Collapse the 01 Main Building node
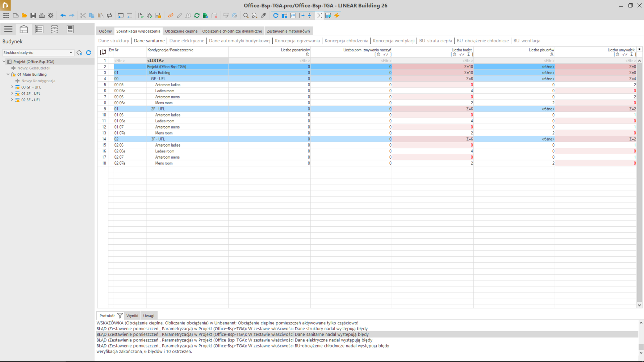Screen dimensions: 644x362 pyautogui.click(x=8, y=74)
